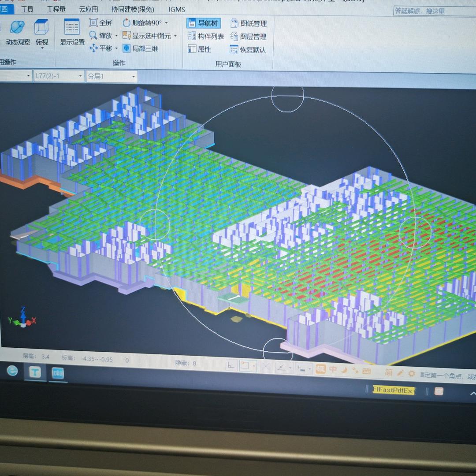The height and width of the screenshot is (476, 476).
Task: Open 显示设置 display settings
Action: pyautogui.click(x=72, y=32)
